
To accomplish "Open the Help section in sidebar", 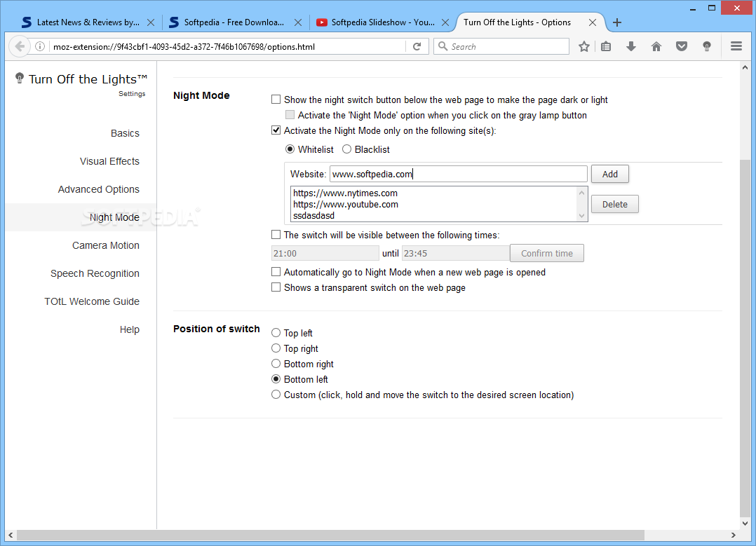I will point(129,329).
